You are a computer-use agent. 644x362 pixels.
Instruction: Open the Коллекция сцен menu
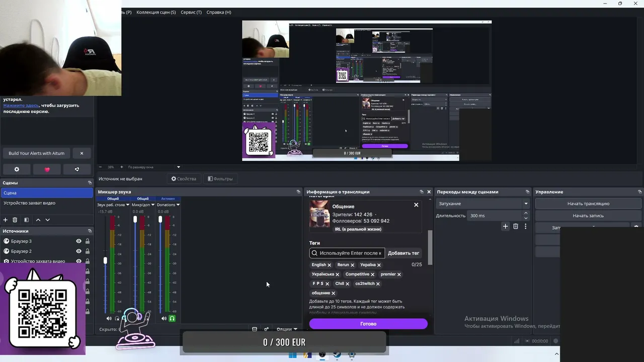[156, 12]
